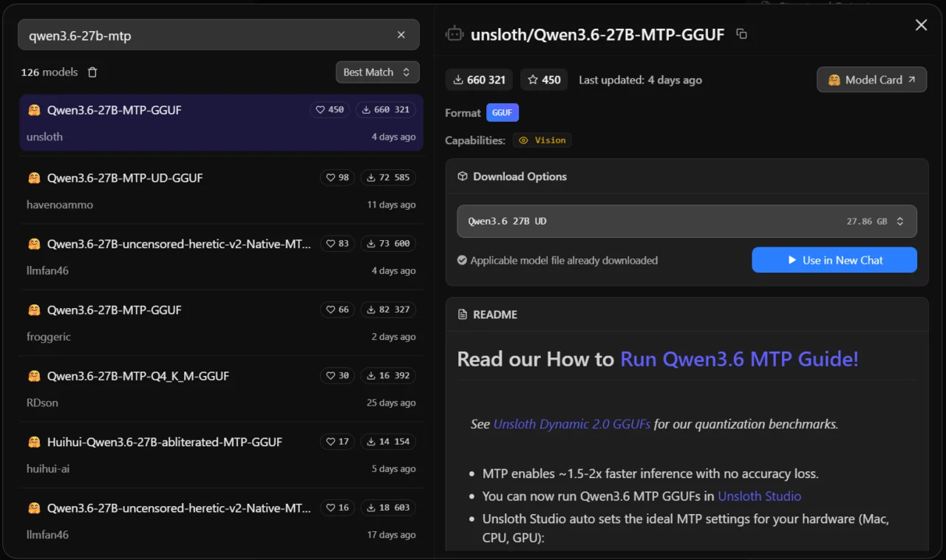Click the downloads pill showing 14 154
The width and height of the screenshot is (946, 560).
388,442
